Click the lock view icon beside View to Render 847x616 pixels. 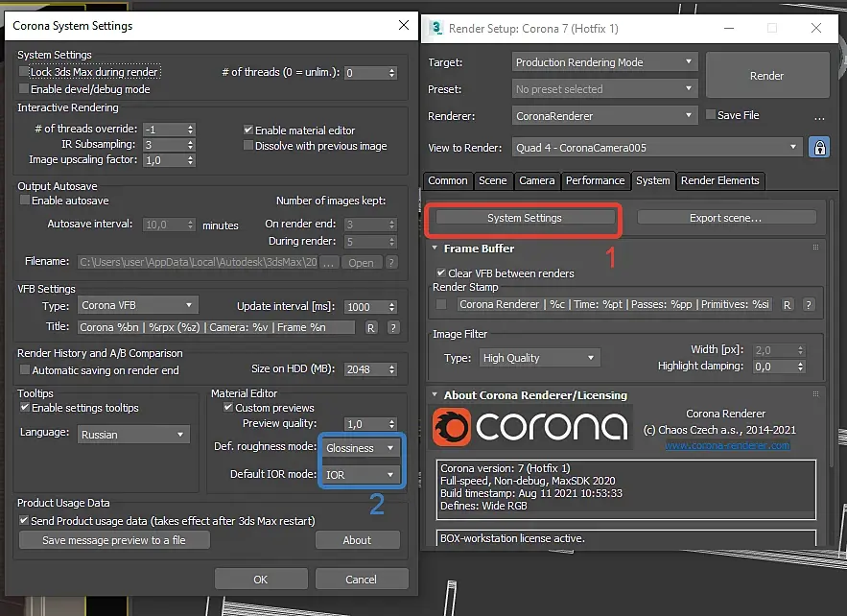point(819,147)
